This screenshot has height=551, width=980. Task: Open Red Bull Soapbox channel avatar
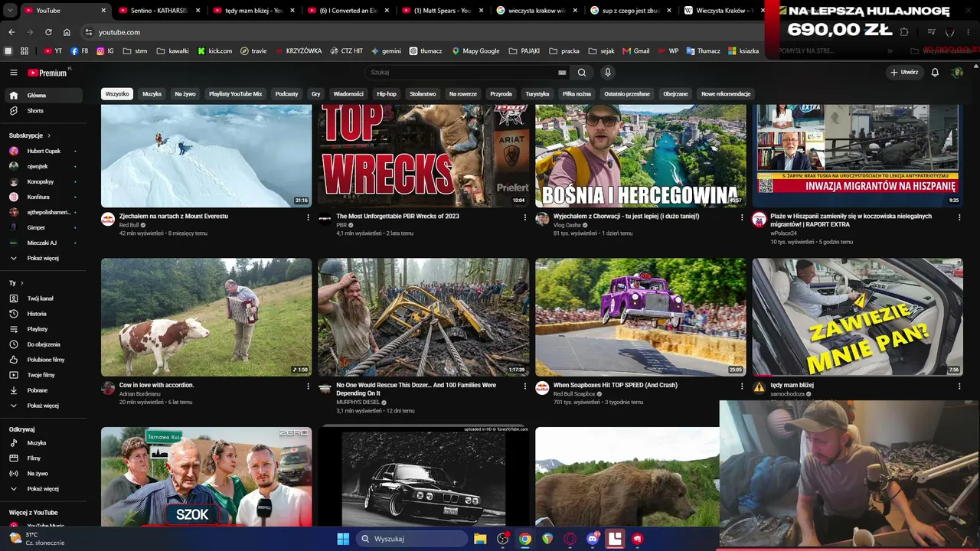point(542,388)
